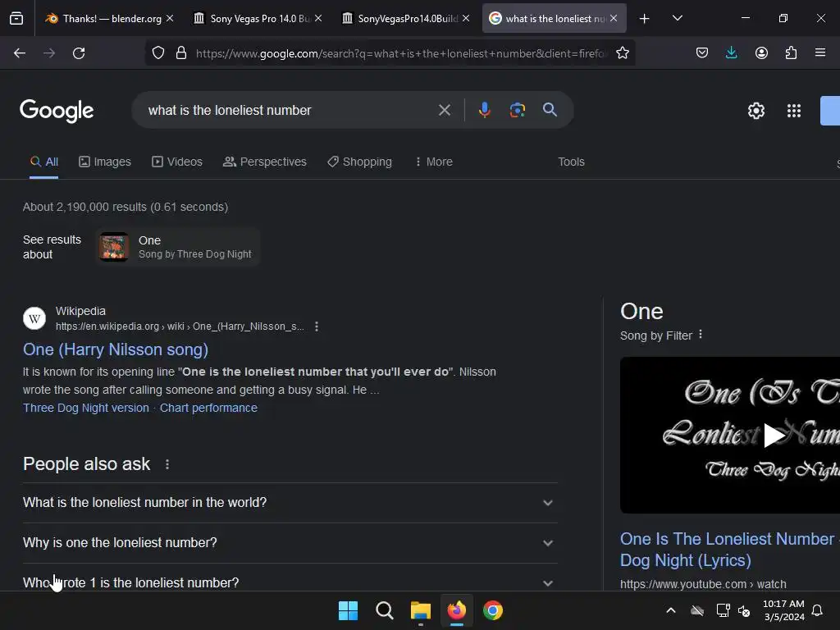This screenshot has width=840, height=630.
Task: Save page to Pocket
Action: [x=702, y=53]
